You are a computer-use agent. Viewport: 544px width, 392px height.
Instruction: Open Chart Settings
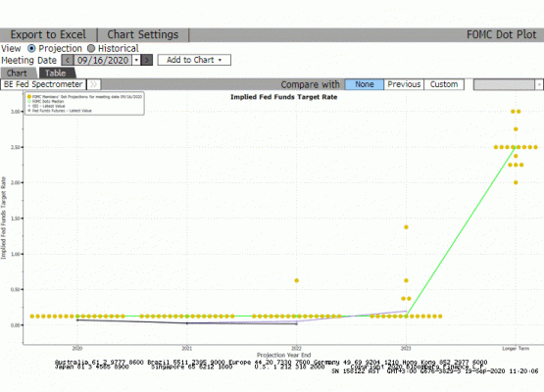(143, 34)
